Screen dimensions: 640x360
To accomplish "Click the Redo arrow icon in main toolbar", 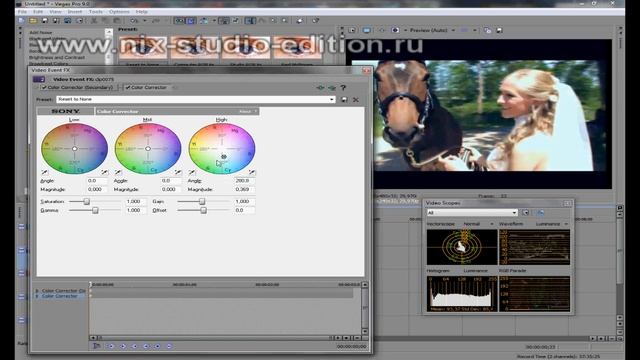I will pyautogui.click(x=156, y=20).
